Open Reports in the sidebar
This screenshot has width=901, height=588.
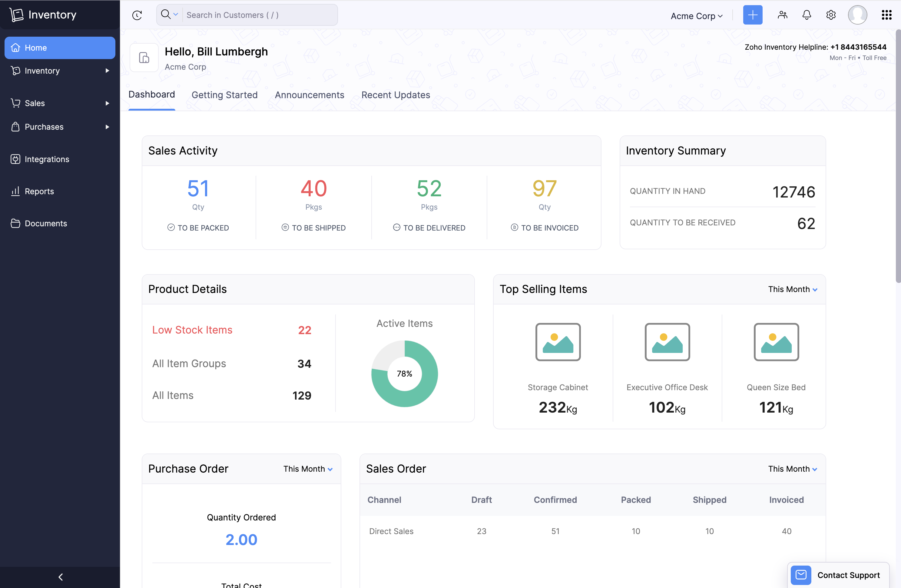pos(39,191)
